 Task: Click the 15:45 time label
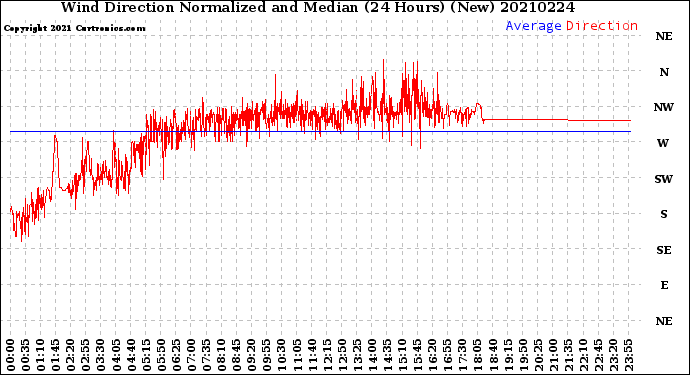(418, 355)
